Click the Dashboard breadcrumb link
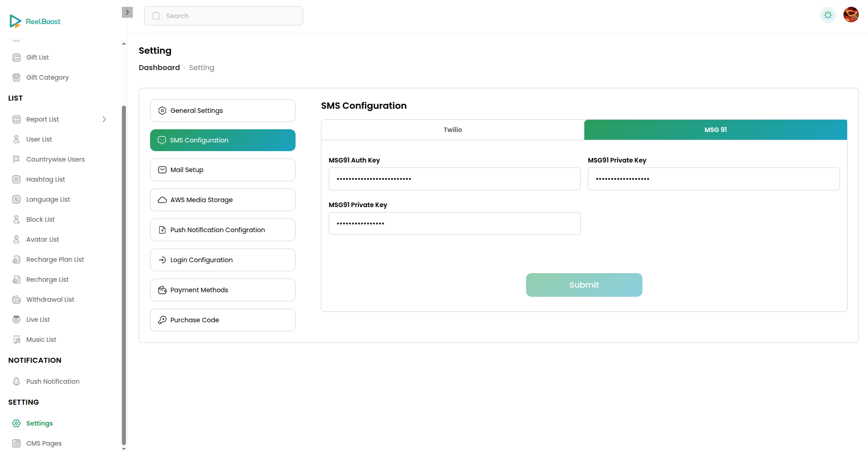 click(x=159, y=67)
